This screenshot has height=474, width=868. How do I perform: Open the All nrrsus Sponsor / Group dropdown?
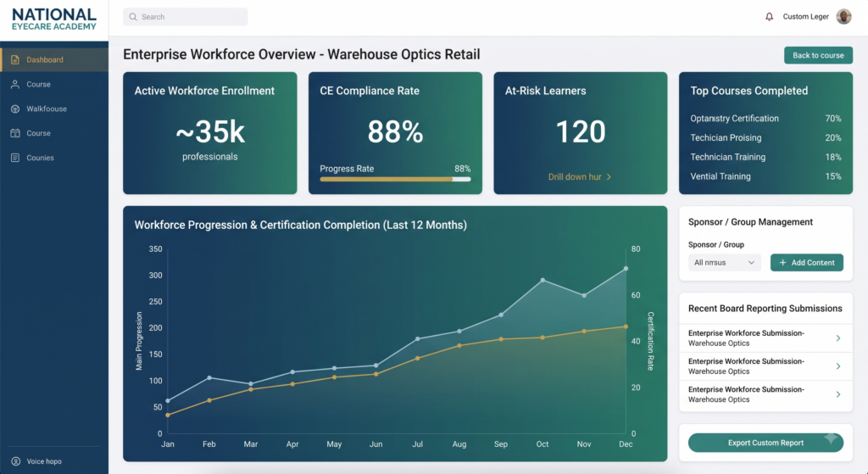(x=725, y=263)
